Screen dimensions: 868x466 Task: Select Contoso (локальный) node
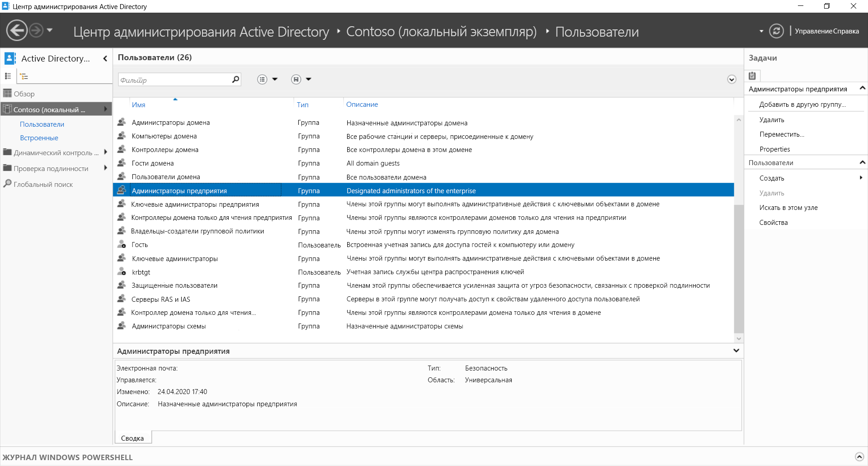(56, 109)
